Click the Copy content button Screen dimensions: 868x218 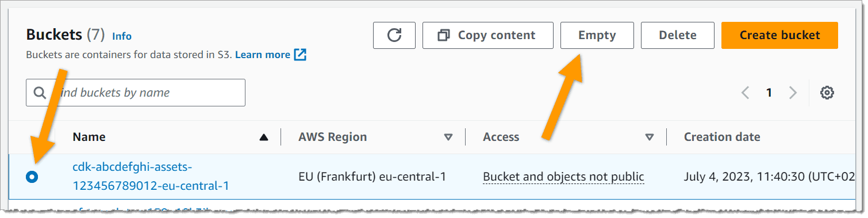pyautogui.click(x=488, y=35)
